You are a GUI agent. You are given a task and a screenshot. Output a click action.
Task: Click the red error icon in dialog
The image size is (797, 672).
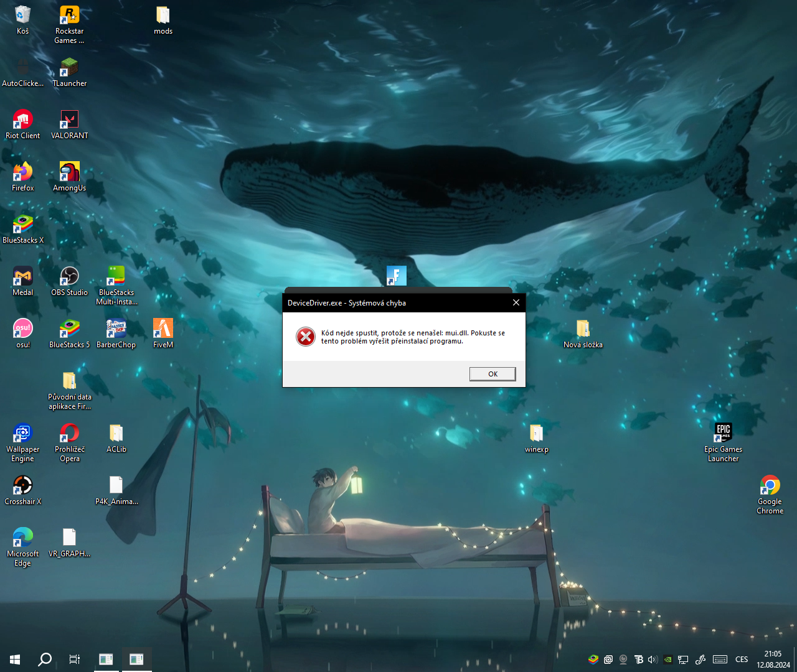point(305,337)
